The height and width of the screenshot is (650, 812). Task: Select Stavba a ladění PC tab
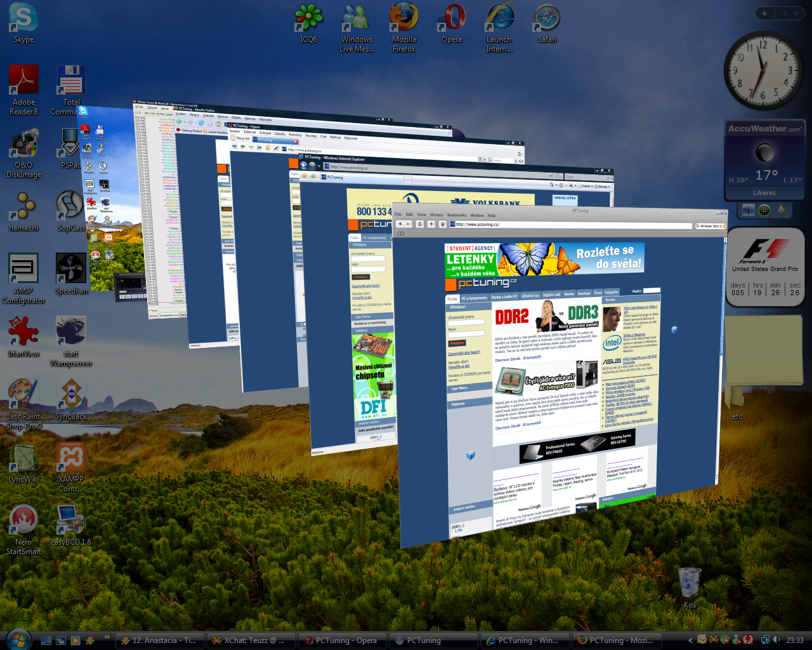(x=504, y=296)
